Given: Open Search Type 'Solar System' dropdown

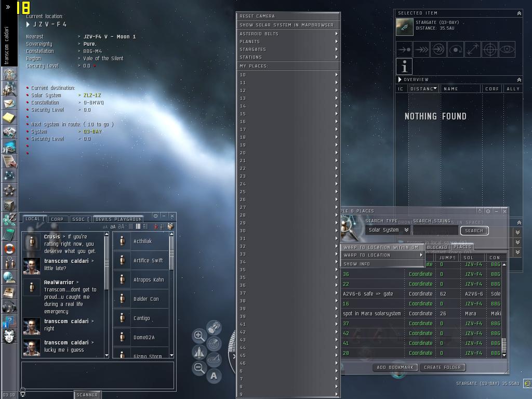Looking at the screenshot, I should tap(389, 230).
